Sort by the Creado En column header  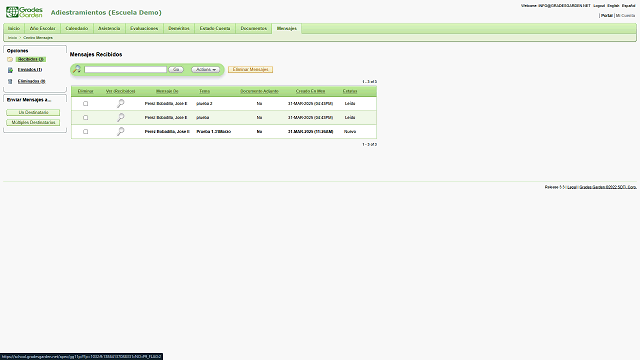point(310,91)
